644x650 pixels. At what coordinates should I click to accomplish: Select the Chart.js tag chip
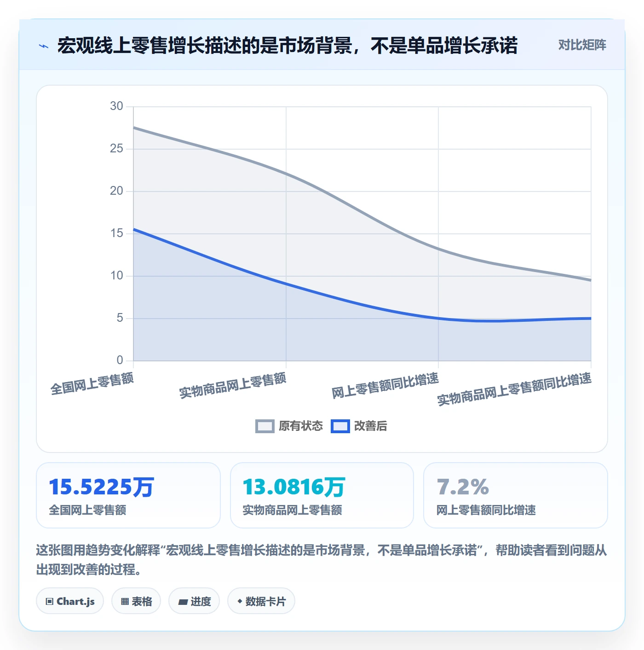click(70, 601)
